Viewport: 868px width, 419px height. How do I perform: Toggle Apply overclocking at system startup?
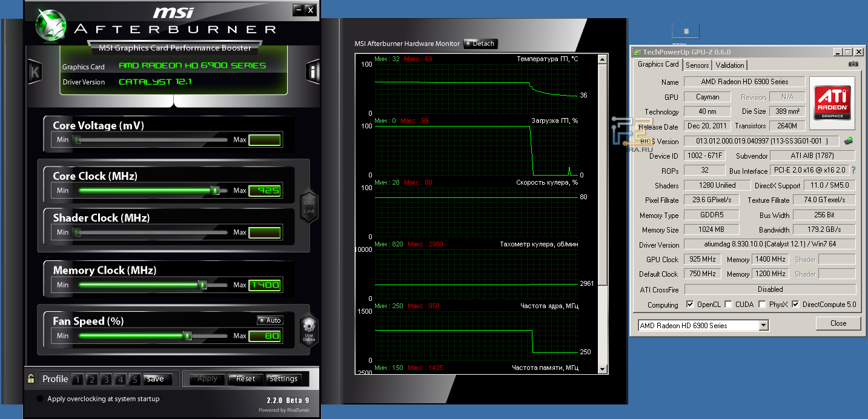[40, 399]
